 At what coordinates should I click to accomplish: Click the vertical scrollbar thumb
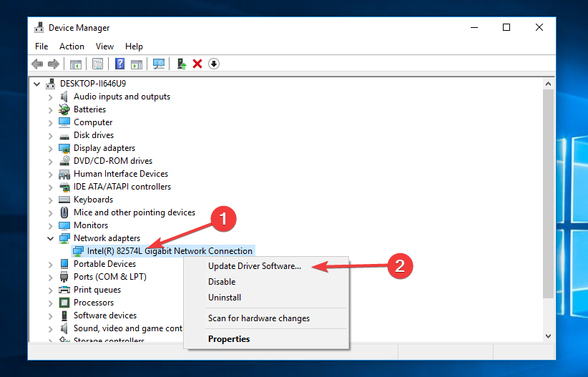pyautogui.click(x=548, y=194)
